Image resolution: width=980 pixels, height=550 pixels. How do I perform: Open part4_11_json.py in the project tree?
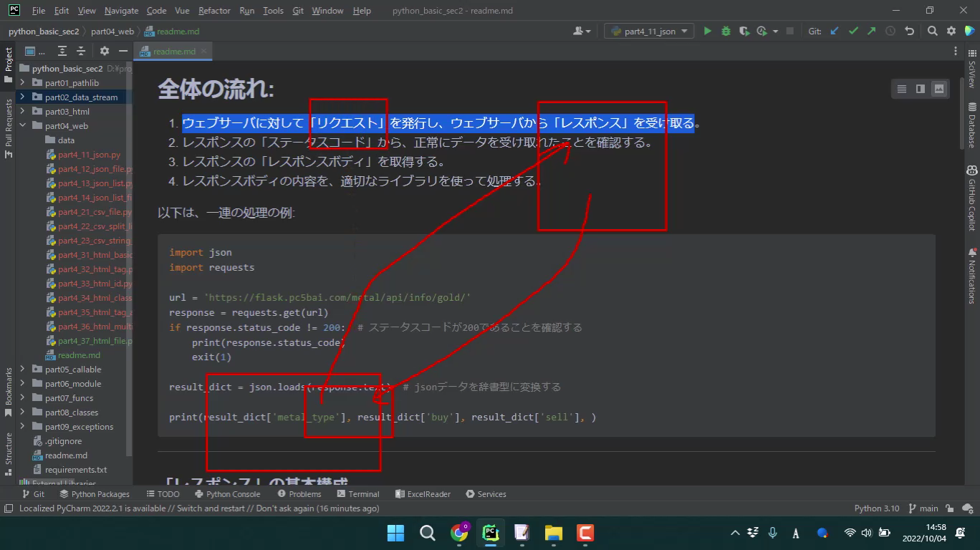(89, 155)
